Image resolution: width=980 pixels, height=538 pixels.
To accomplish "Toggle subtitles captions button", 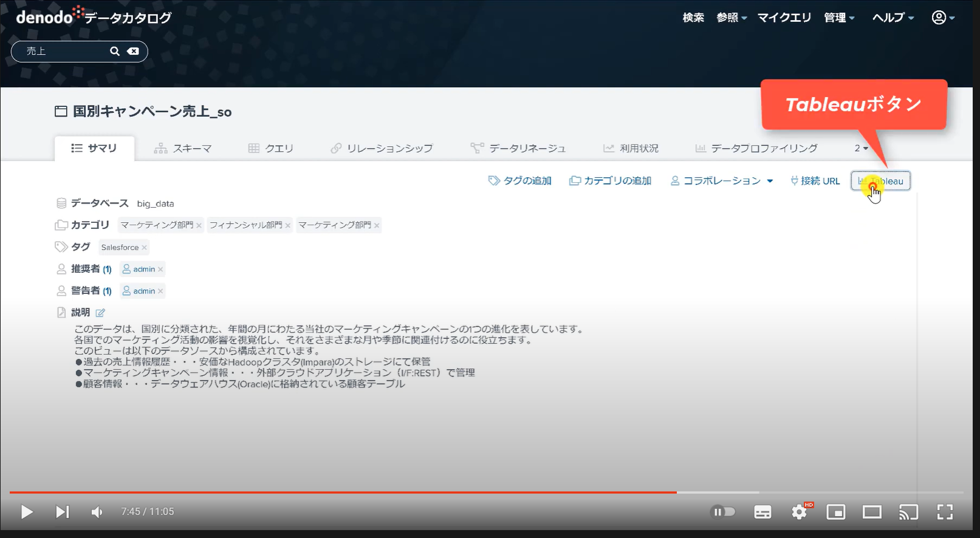I will pos(762,512).
